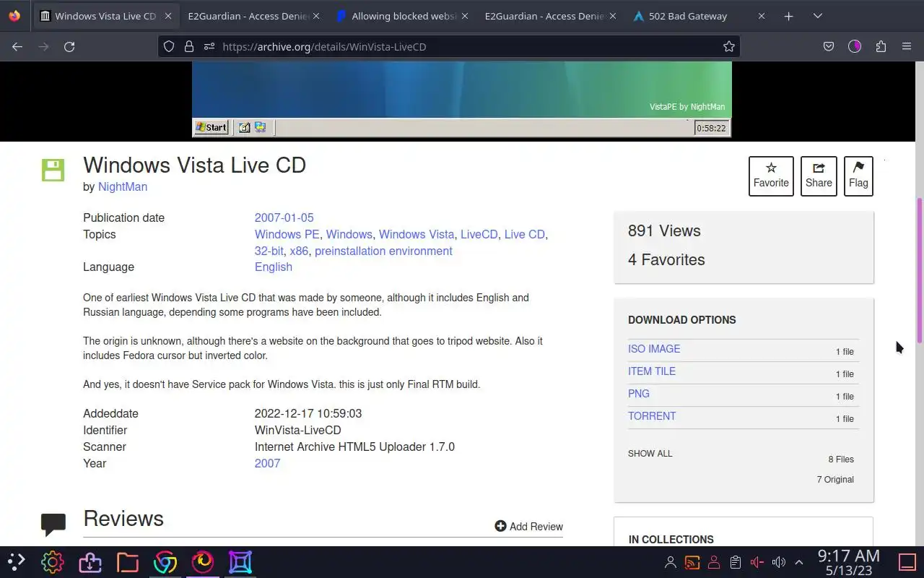Open a new tab with the plus button
Image resolution: width=924 pixels, height=578 pixels.
pyautogui.click(x=789, y=16)
